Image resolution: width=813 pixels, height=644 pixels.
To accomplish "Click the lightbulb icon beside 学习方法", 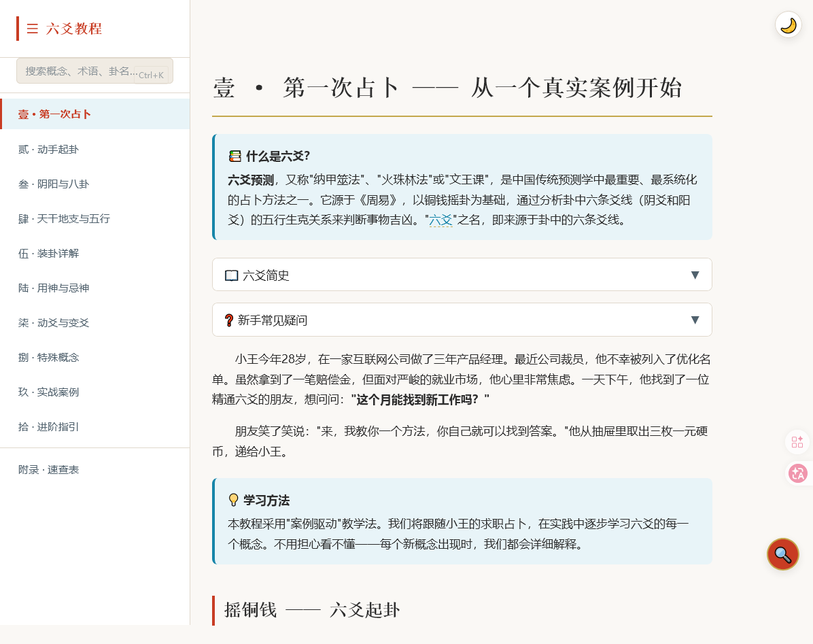I will (233, 501).
